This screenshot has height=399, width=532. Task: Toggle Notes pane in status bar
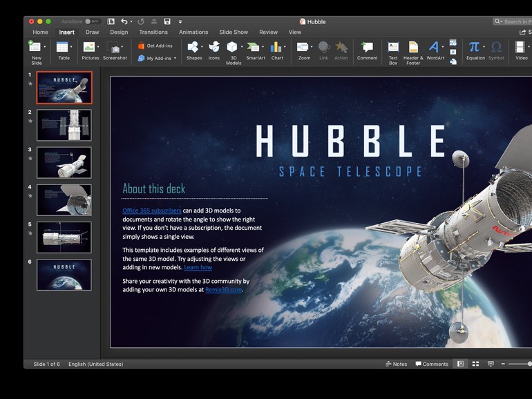coord(397,364)
